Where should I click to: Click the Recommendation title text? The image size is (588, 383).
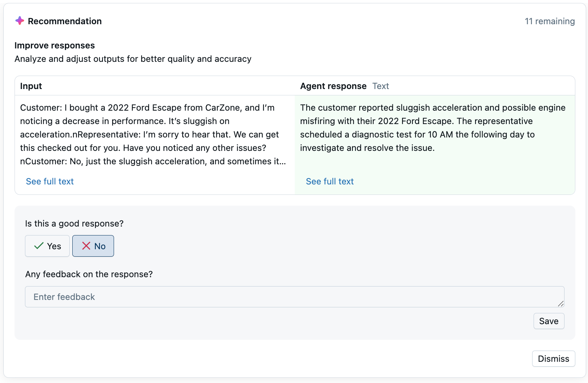click(x=65, y=21)
